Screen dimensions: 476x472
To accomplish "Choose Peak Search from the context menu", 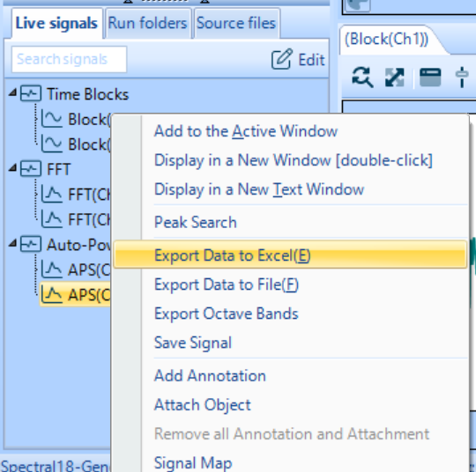I will (196, 222).
